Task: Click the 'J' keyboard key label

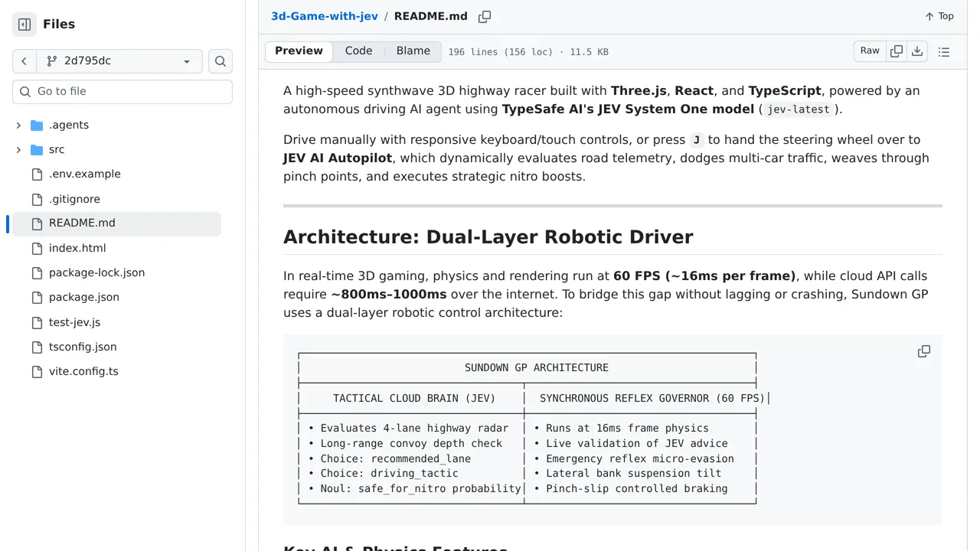Action: 697,140
